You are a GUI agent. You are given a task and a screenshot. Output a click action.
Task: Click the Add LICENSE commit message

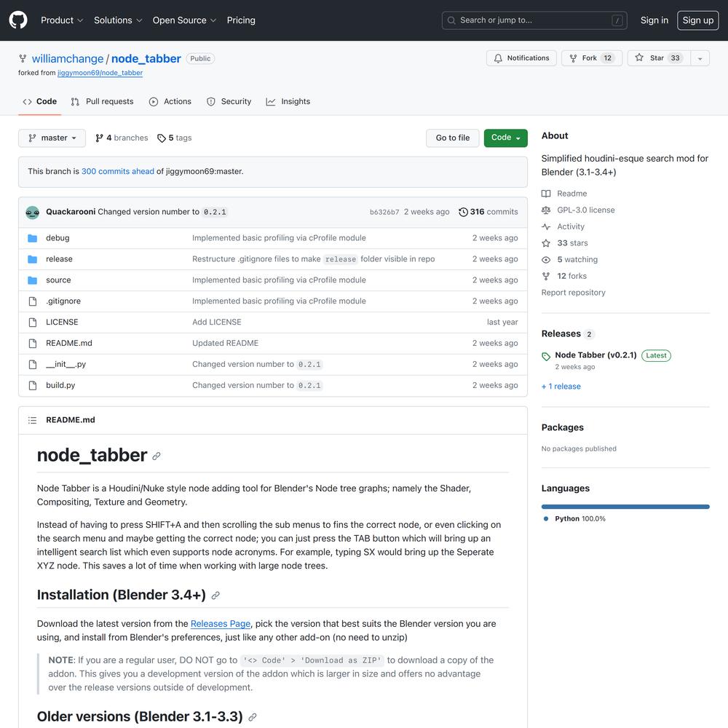[217, 323]
